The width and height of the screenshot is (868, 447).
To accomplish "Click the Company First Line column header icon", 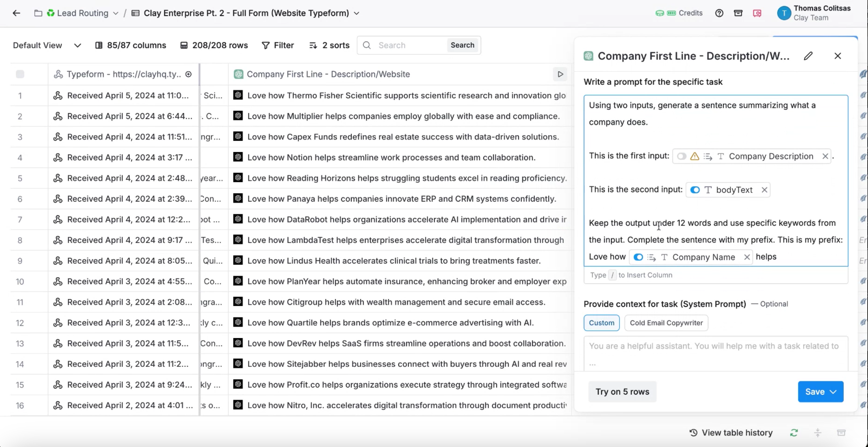I will point(238,74).
